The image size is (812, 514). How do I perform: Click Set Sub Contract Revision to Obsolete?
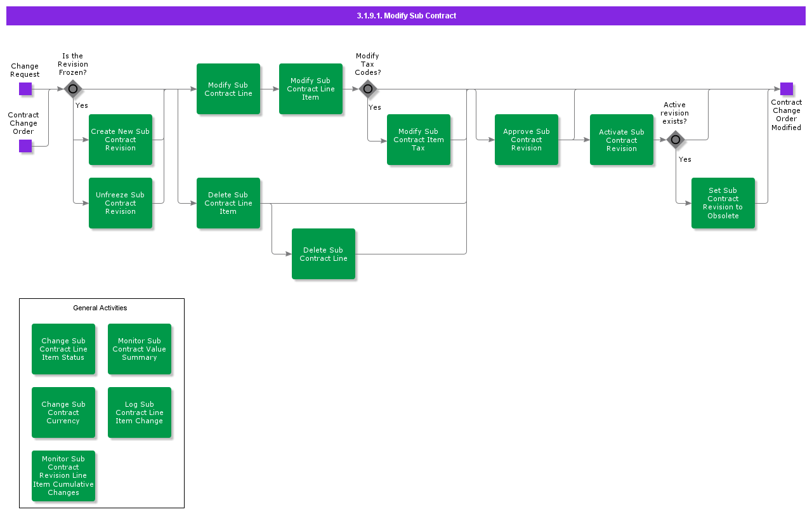[723, 203]
